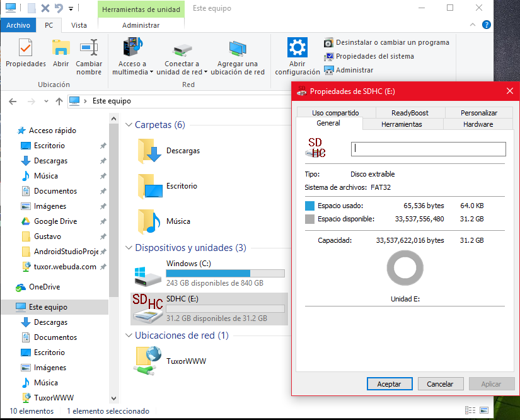Click SDHC drive icon in dialog

pos(315,148)
